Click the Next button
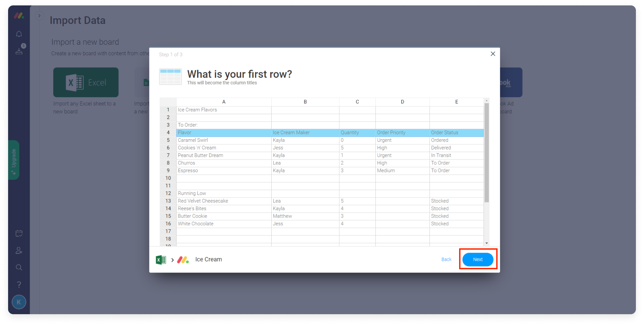Screen dimensions: 644x325 (478, 259)
